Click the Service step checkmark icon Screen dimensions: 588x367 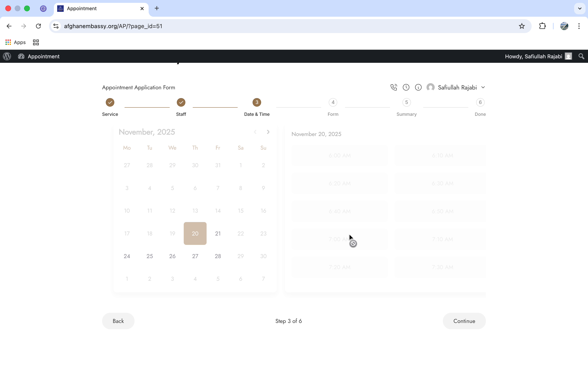(x=110, y=102)
